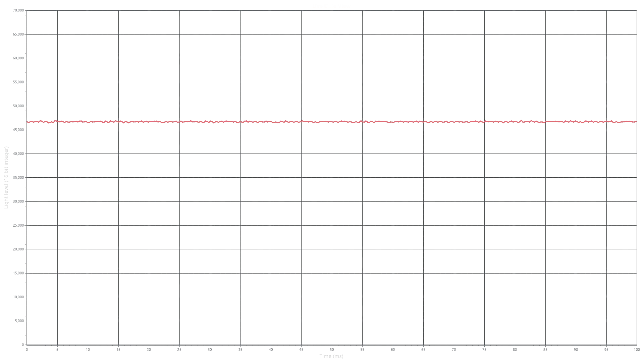Screen dimensions: 644x362
Task: Click the first x-axis tick label at origin
Action: pos(26,349)
